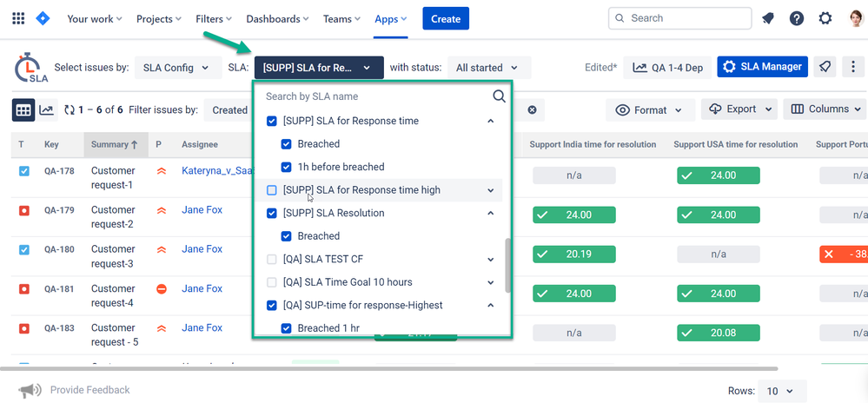Screen dimensions: 868x403
Task: Open the QA-179 issue key
Action: tap(59, 210)
